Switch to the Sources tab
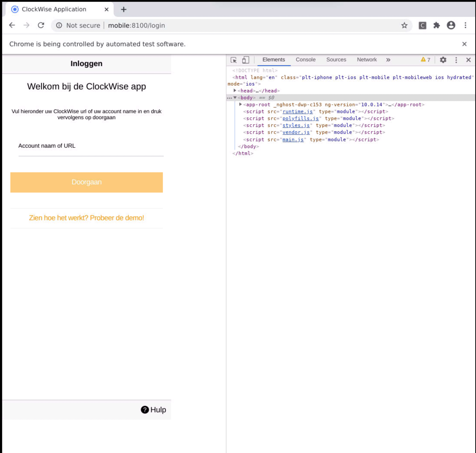This screenshot has width=476, height=453. [336, 60]
